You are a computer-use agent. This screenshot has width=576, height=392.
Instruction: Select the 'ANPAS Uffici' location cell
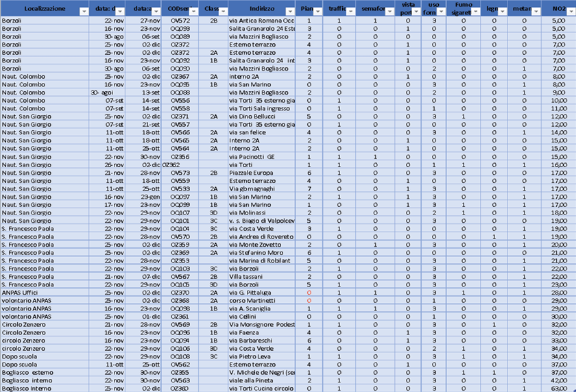coord(45,293)
